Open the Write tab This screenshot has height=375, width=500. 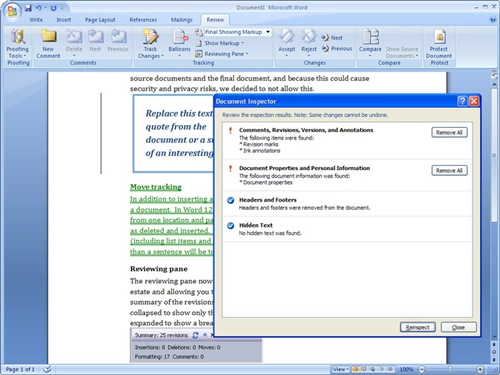(36, 20)
